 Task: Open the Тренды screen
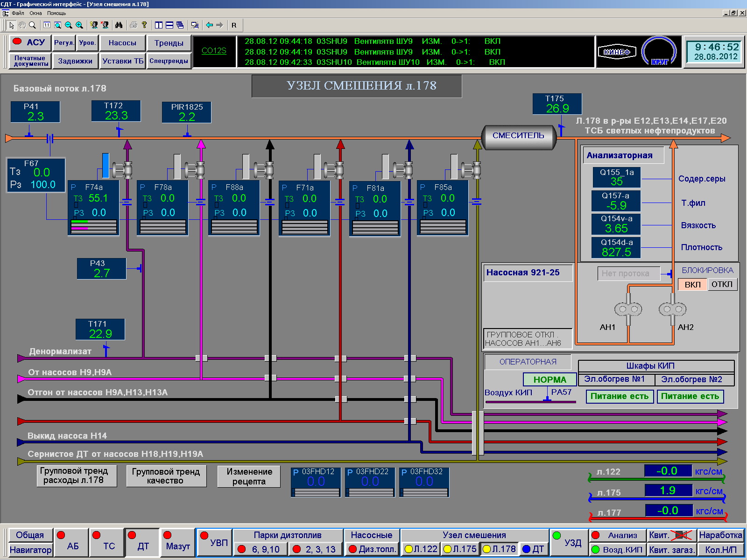pos(169,43)
